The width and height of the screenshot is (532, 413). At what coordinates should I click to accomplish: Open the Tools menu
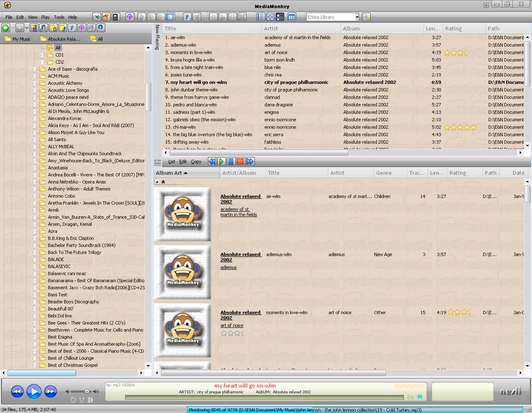(59, 17)
